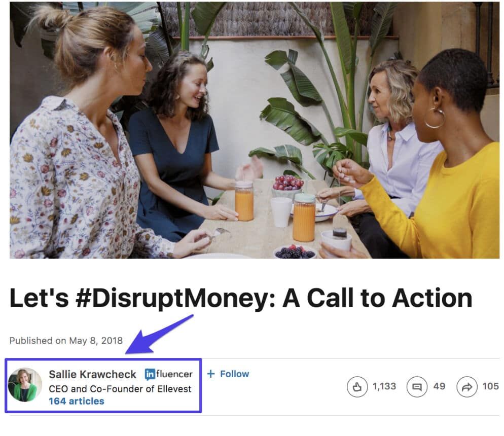Screen dimensions: 504x436
Task: Click the LinkedIn Influencer badge
Action: (x=168, y=374)
